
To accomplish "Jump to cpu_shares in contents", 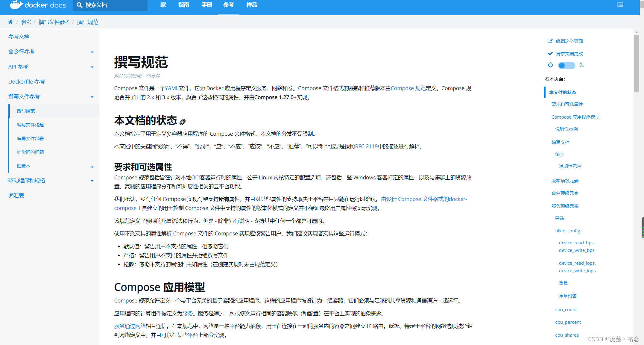I will coord(567,335).
